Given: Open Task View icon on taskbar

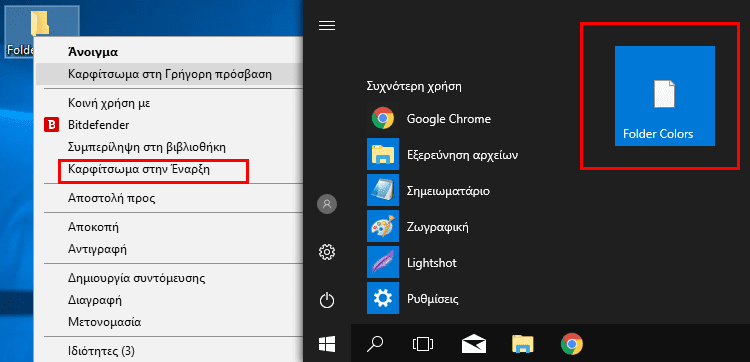Looking at the screenshot, I should [x=423, y=343].
